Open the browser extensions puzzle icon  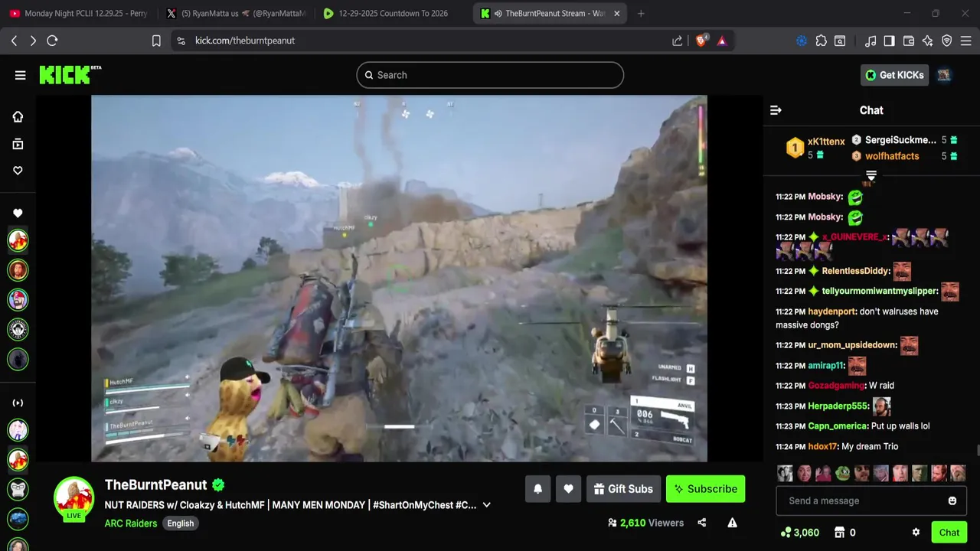[x=822, y=41]
